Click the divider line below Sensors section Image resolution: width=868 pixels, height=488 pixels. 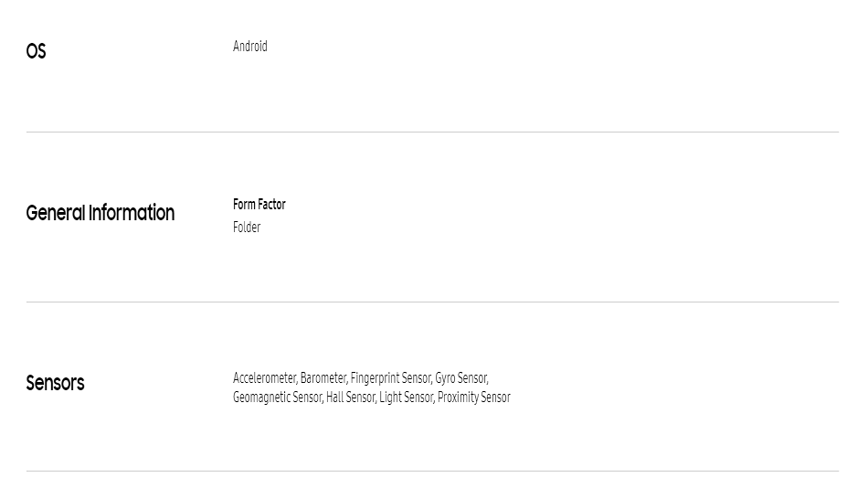[x=432, y=472]
